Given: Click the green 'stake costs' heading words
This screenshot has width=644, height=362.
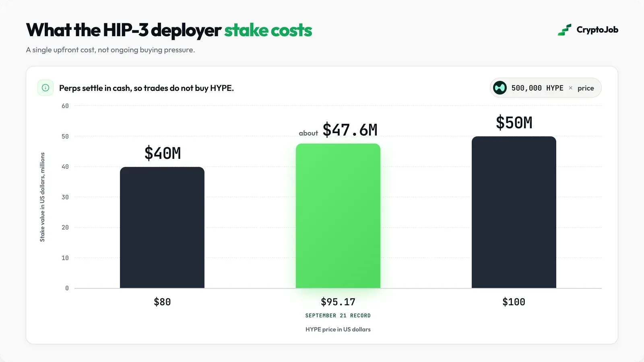Looking at the screenshot, I should tap(268, 30).
